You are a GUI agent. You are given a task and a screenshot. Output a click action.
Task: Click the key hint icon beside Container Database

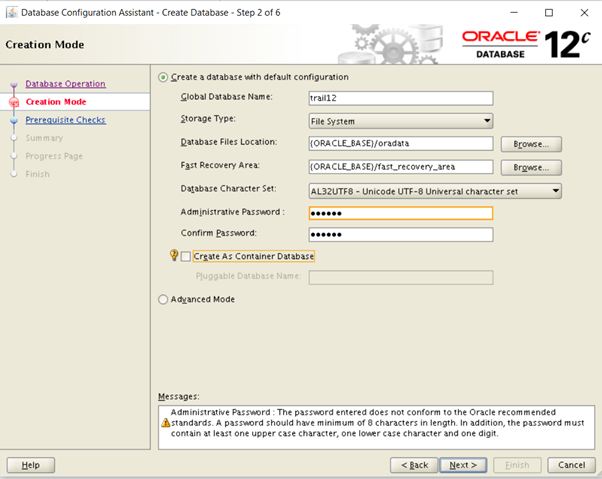click(x=174, y=256)
